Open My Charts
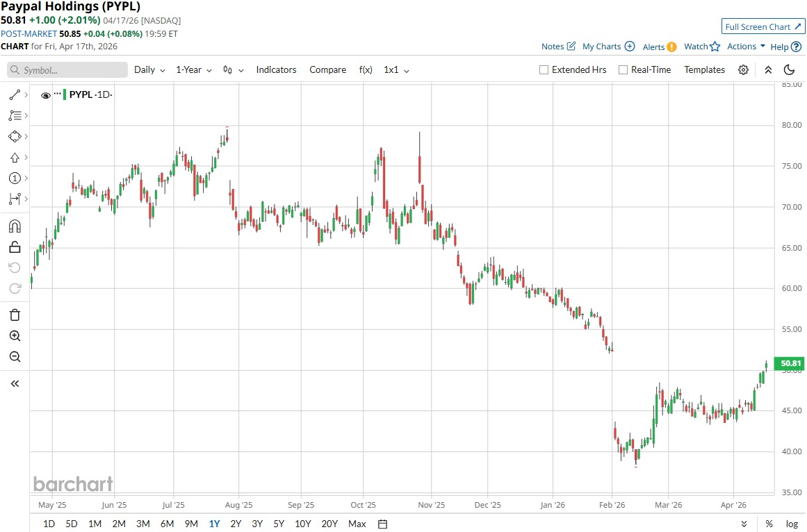This screenshot has width=807, height=532. pyautogui.click(x=608, y=47)
